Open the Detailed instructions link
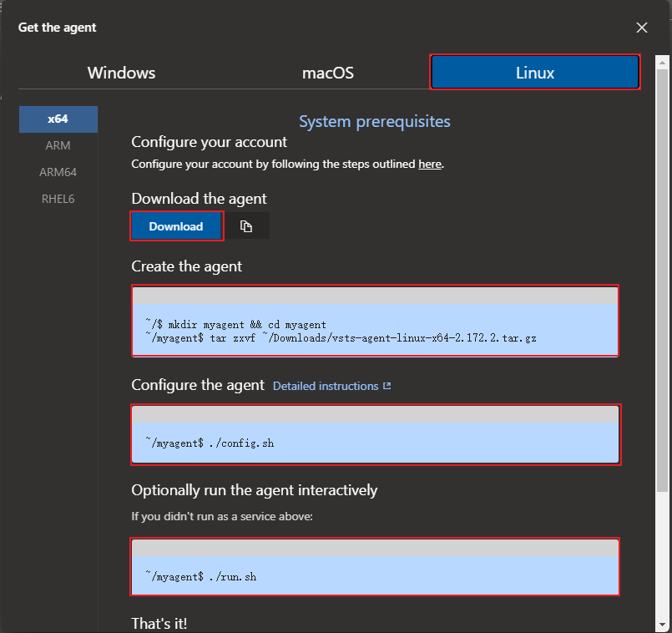 coord(325,386)
